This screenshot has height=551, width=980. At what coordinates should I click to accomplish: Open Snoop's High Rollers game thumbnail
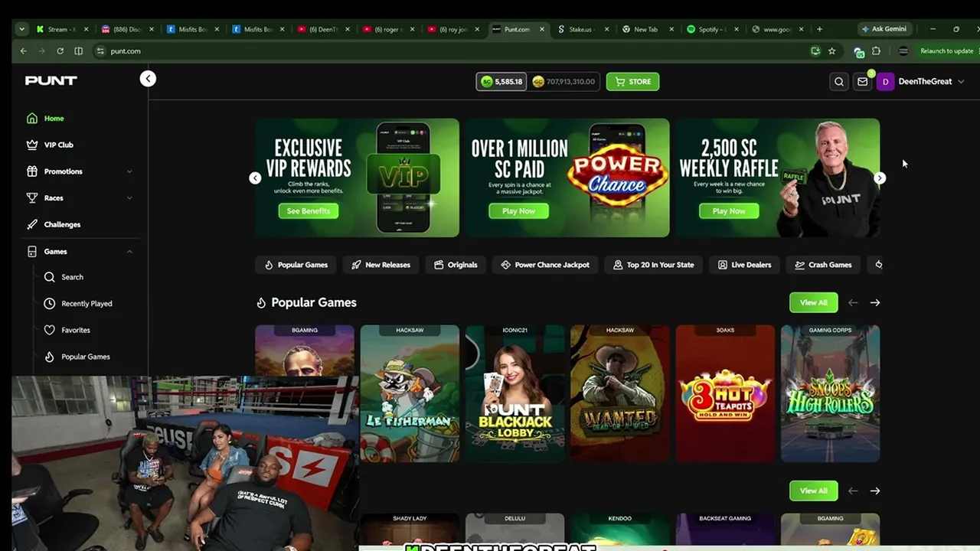click(x=831, y=393)
